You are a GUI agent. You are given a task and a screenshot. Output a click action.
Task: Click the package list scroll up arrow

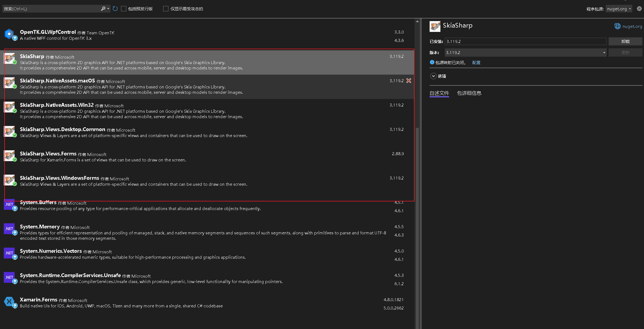point(417,21)
